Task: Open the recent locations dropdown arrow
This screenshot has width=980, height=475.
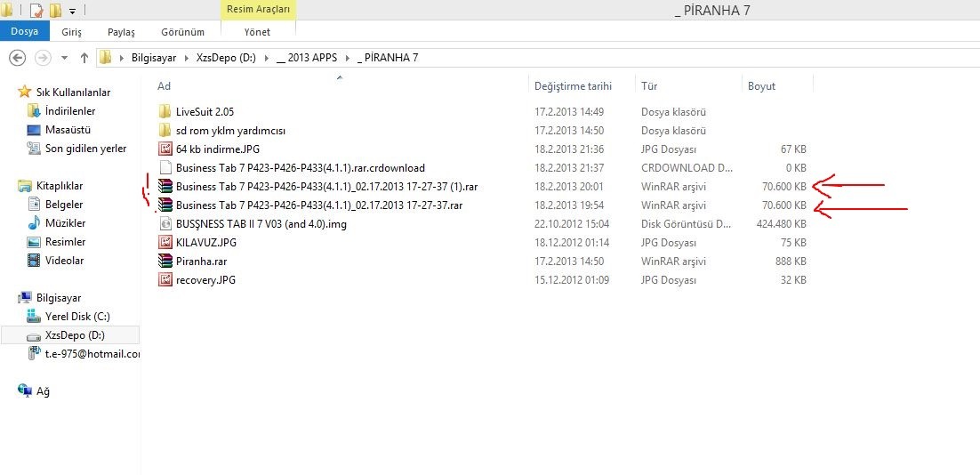Action: coord(64,58)
